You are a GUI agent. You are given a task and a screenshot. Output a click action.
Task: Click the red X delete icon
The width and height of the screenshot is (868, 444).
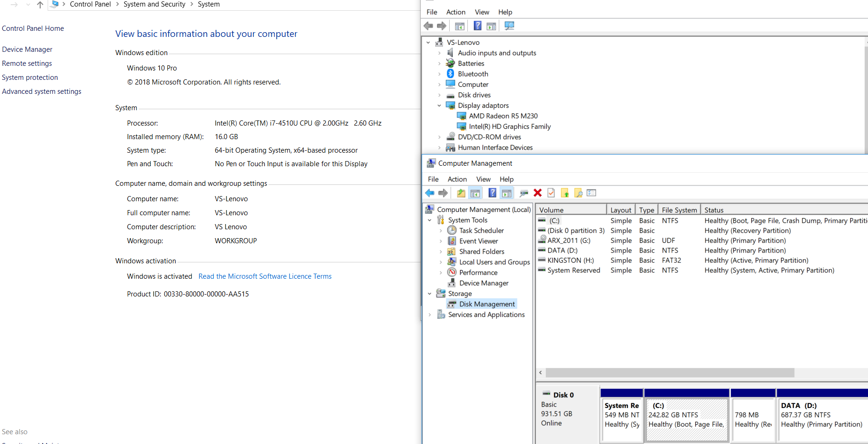tap(538, 193)
